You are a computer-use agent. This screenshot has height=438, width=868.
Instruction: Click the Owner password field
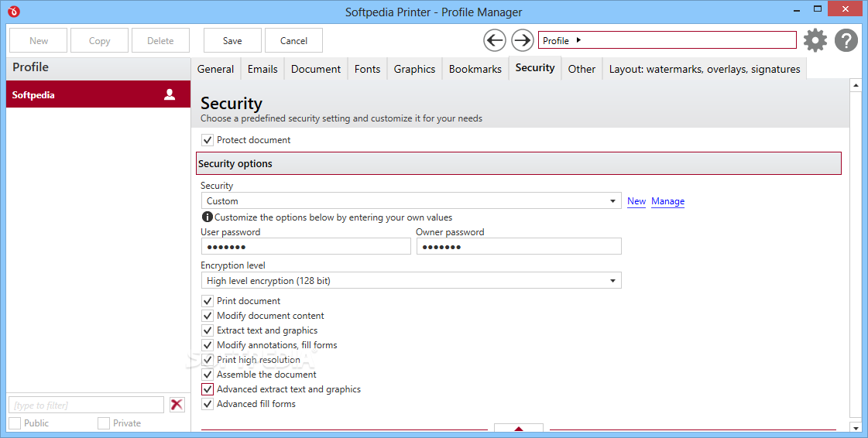(x=519, y=247)
